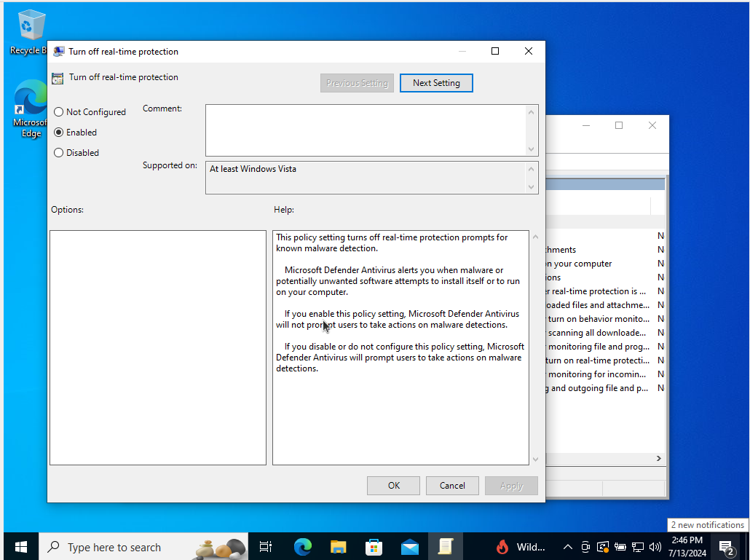Select the 'scanning all downloade...' policy row
Screen dimensions: 750x560
click(605, 333)
